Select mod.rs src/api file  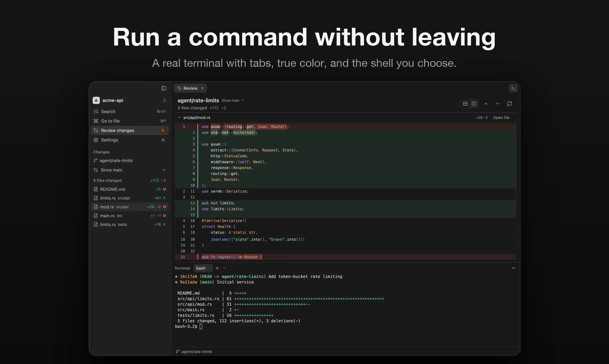(130, 207)
